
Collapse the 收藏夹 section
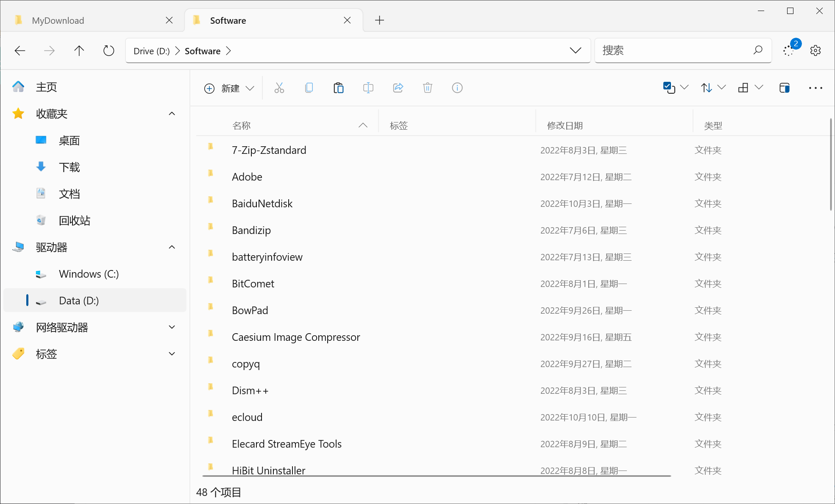pyautogui.click(x=172, y=114)
